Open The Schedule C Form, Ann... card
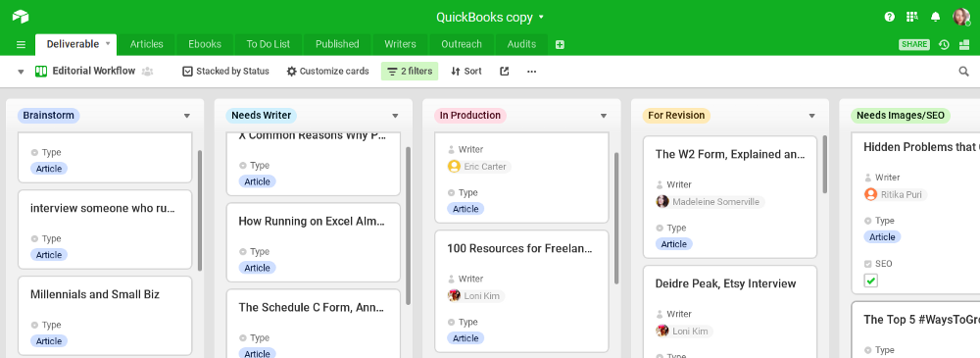The image size is (980, 358). click(x=313, y=324)
